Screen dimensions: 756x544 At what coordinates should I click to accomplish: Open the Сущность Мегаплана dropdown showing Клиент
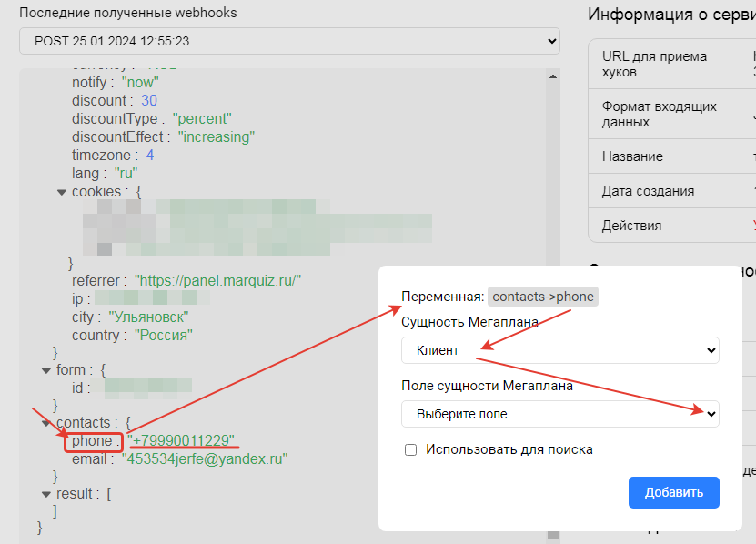tap(559, 350)
